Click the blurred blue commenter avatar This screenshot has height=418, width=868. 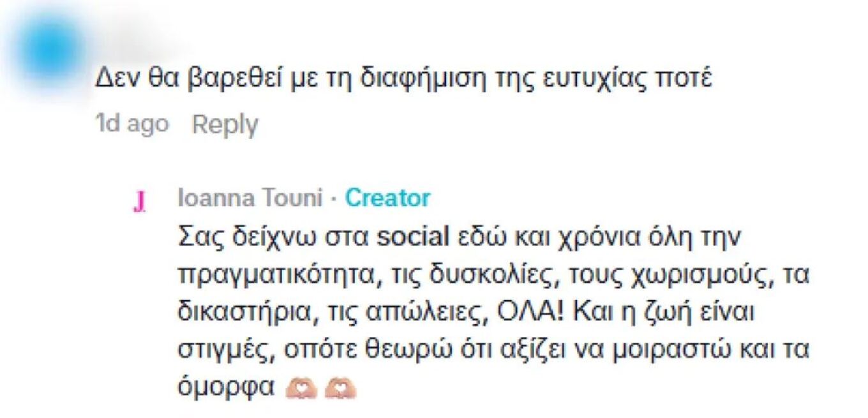pos(50,46)
